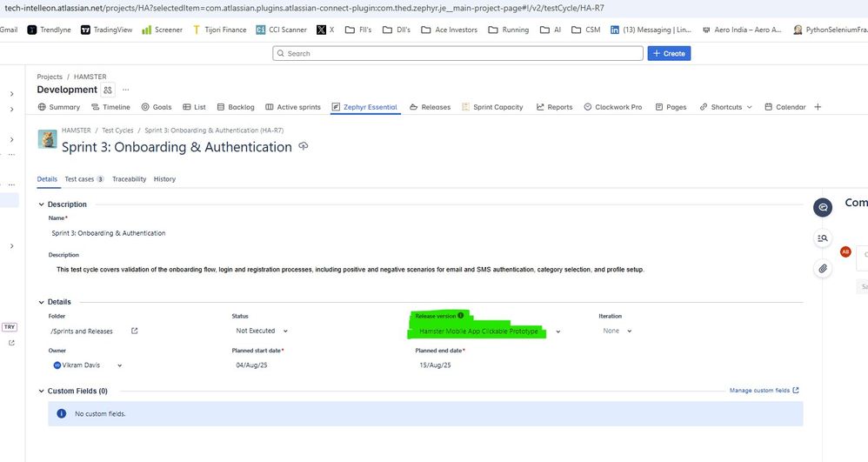Image resolution: width=868 pixels, height=462 pixels.
Task: Click HAMSTER link in Zephyr breadcrumb
Action: tap(76, 131)
